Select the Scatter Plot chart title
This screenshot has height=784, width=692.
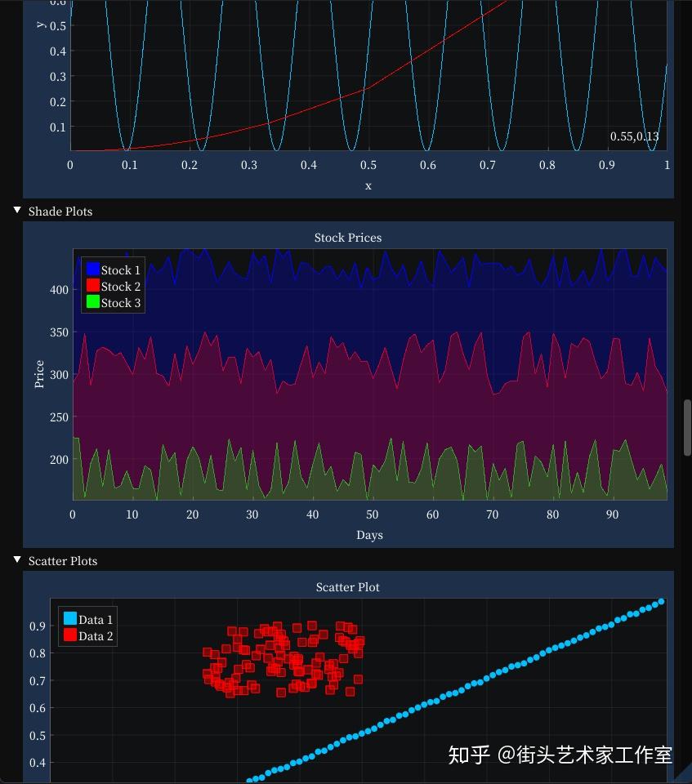[348, 586]
